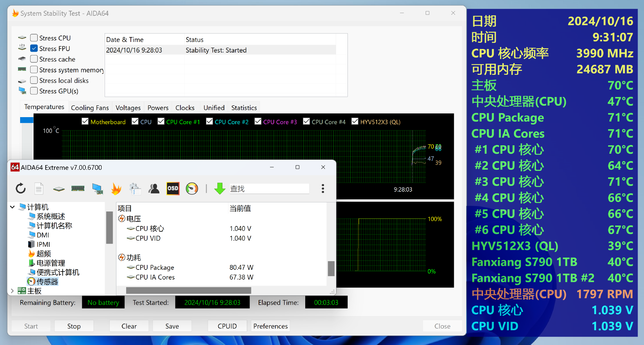Open the sensor gauge toolbar icon
644x345 pixels.
tap(192, 189)
